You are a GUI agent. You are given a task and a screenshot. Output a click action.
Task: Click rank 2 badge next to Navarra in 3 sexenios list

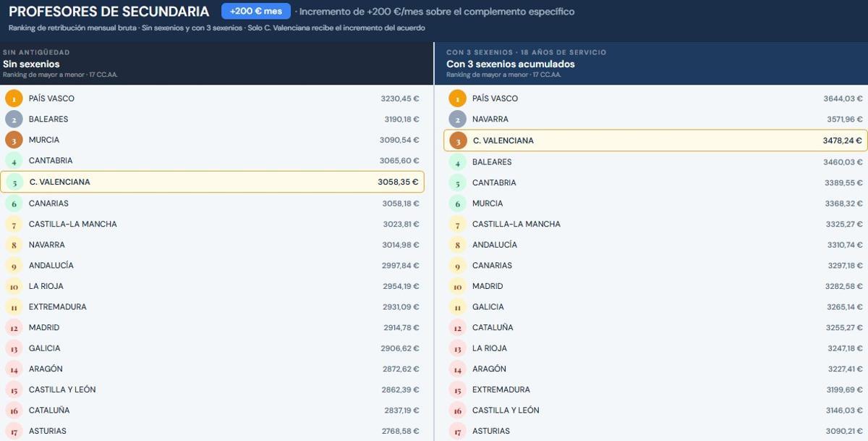coord(457,119)
